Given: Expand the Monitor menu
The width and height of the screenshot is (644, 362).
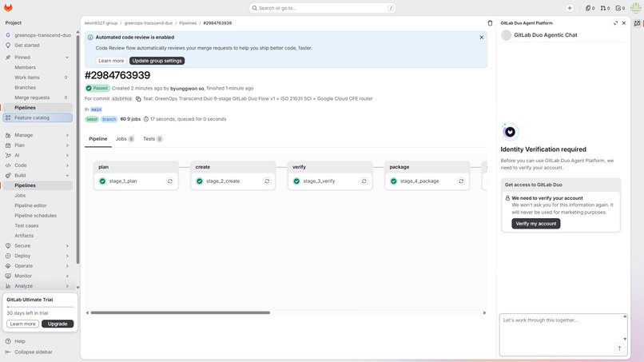Looking at the screenshot, I should click(37, 276).
